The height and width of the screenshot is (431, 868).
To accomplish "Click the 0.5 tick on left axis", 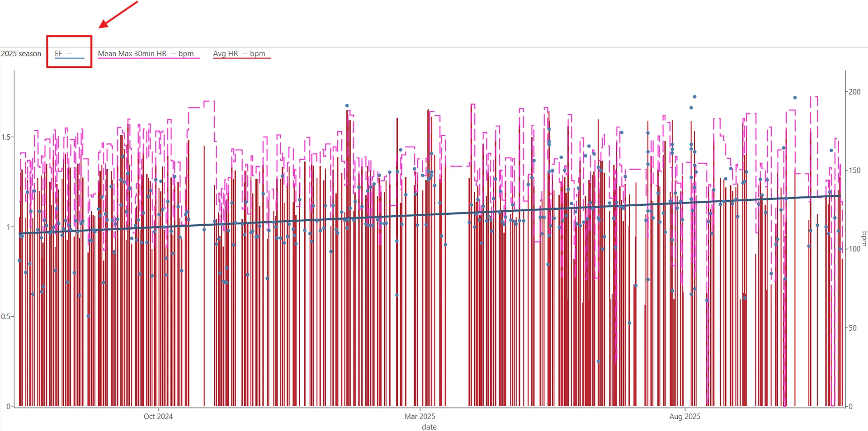I will pyautogui.click(x=6, y=317).
